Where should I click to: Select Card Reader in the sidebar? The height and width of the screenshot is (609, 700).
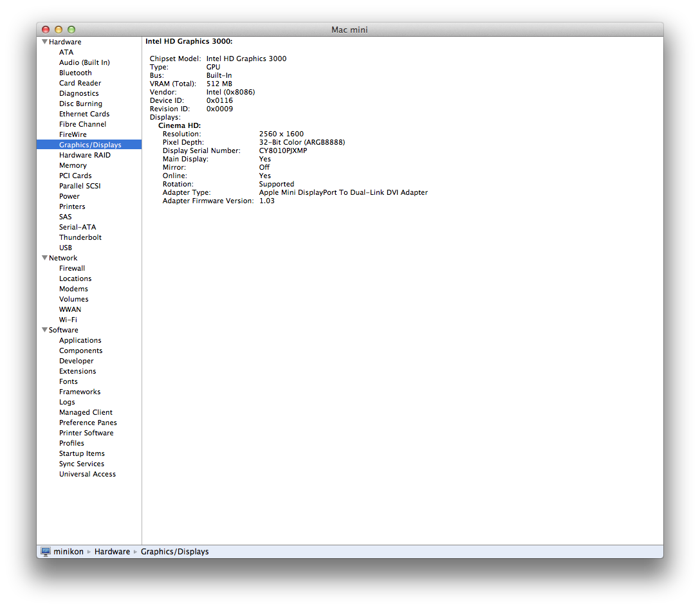point(80,83)
